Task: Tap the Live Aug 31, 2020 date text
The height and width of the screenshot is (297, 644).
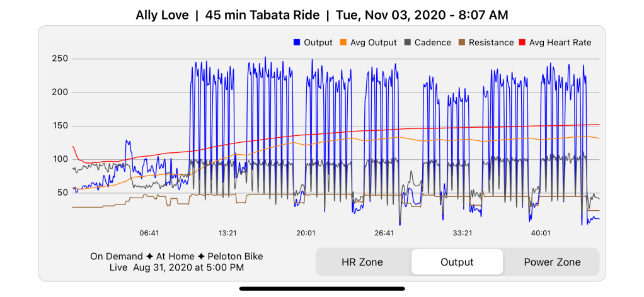Action: 176,268
